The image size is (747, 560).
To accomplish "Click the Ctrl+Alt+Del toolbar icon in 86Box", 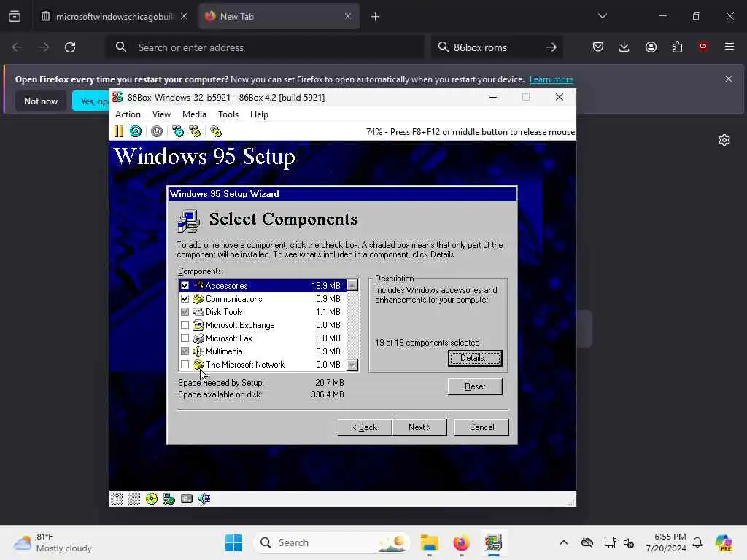I will tap(178, 131).
